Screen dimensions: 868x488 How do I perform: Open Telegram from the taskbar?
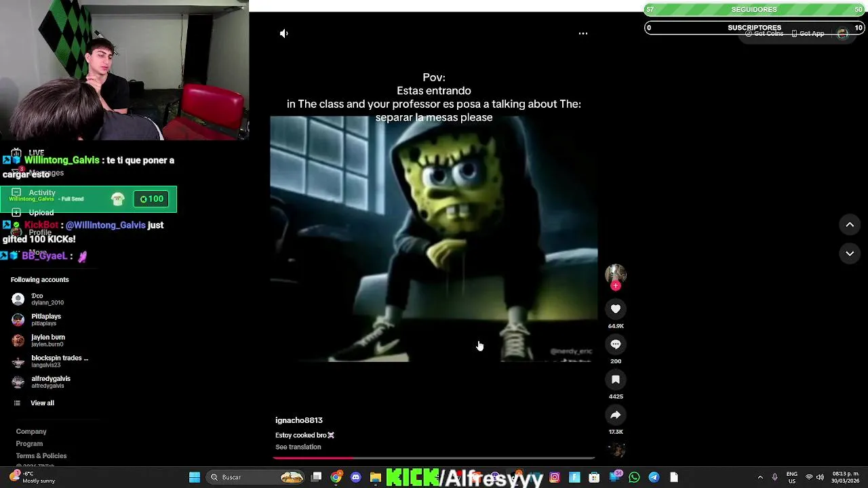(x=654, y=477)
